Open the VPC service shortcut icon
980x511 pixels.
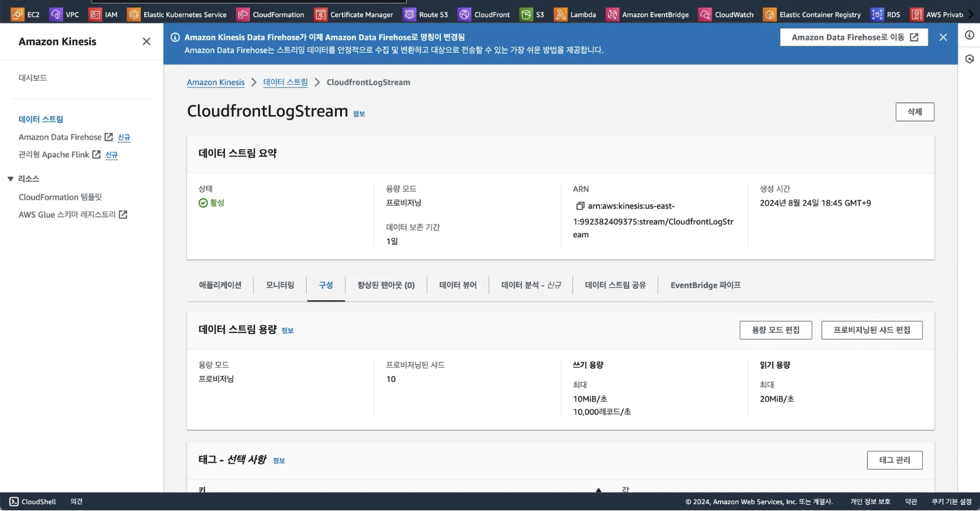pyautogui.click(x=55, y=14)
